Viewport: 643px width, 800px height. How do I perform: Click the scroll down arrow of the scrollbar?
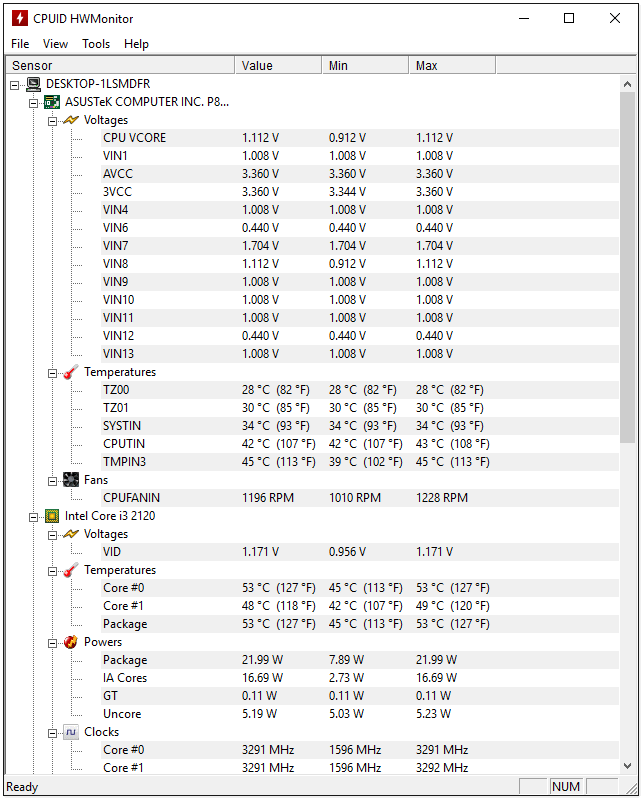coord(628,766)
